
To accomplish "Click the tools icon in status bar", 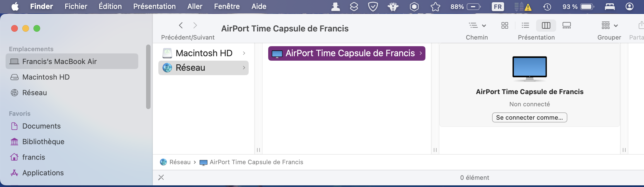I will 161,178.
